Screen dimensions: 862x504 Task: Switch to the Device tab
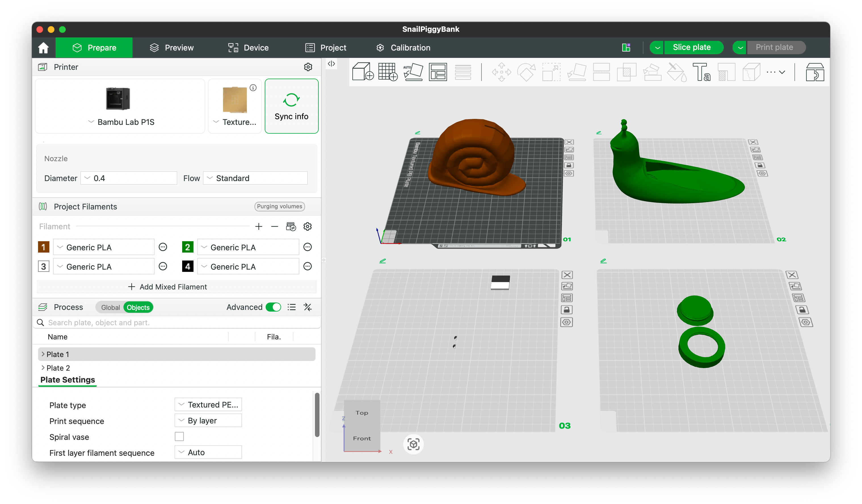[x=248, y=48]
